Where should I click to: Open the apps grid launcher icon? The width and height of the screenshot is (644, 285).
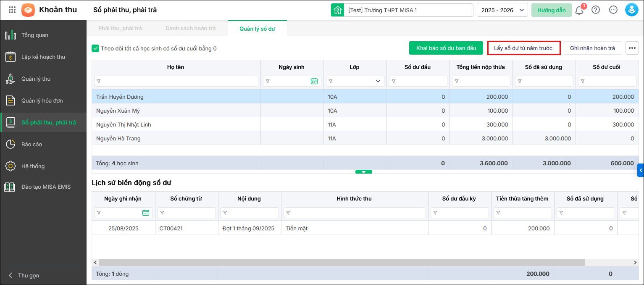click(12, 10)
